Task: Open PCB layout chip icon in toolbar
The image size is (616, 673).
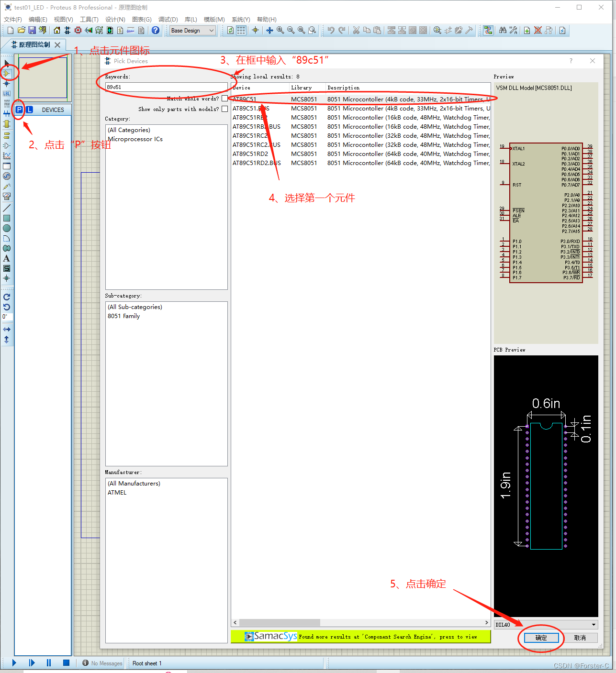Action: [78, 30]
